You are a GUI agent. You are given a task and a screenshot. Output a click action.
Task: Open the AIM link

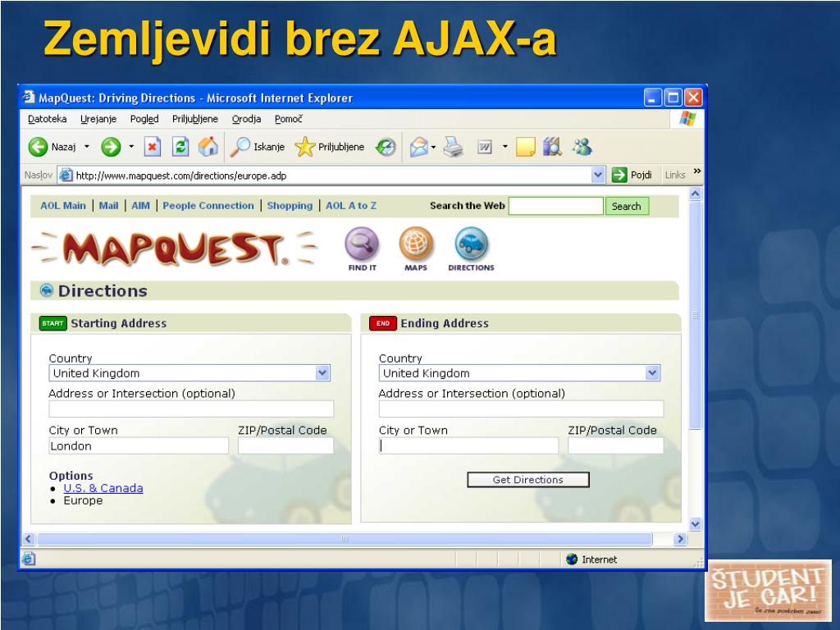140,206
